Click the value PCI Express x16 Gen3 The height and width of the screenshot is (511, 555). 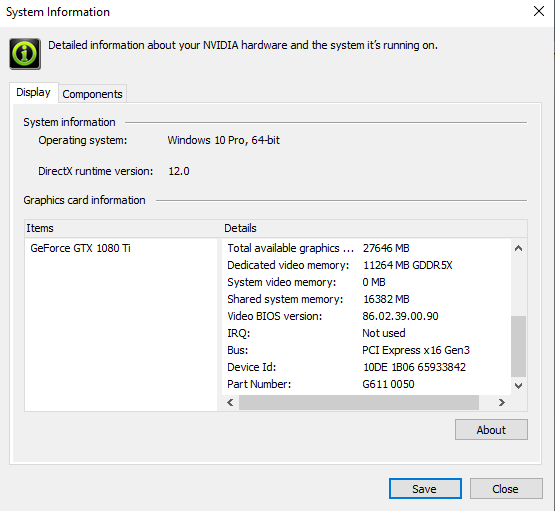click(416, 350)
